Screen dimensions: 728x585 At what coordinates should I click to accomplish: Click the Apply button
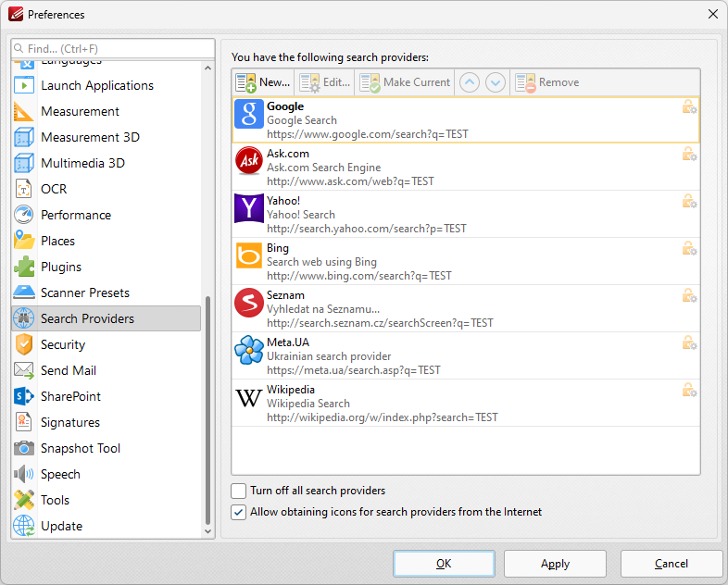click(x=556, y=564)
